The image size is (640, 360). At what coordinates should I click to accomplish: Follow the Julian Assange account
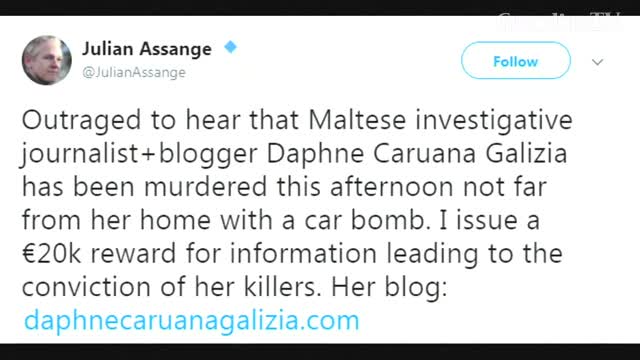pyautogui.click(x=516, y=60)
